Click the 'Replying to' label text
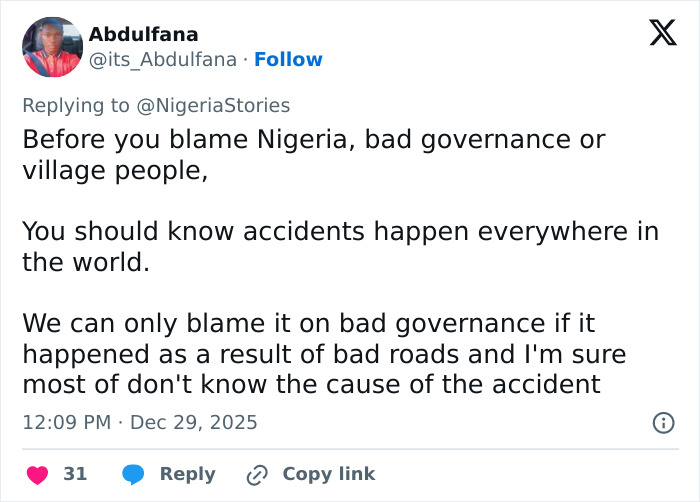 pos(75,104)
